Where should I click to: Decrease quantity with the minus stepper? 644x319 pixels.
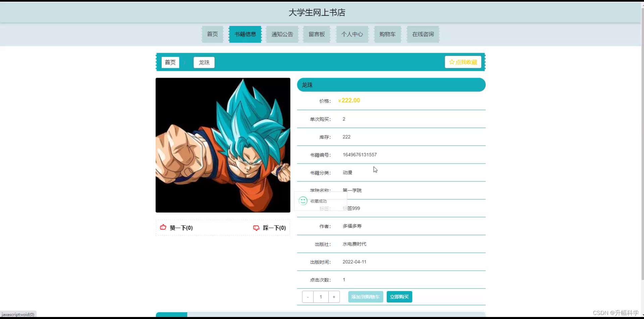[308, 297]
